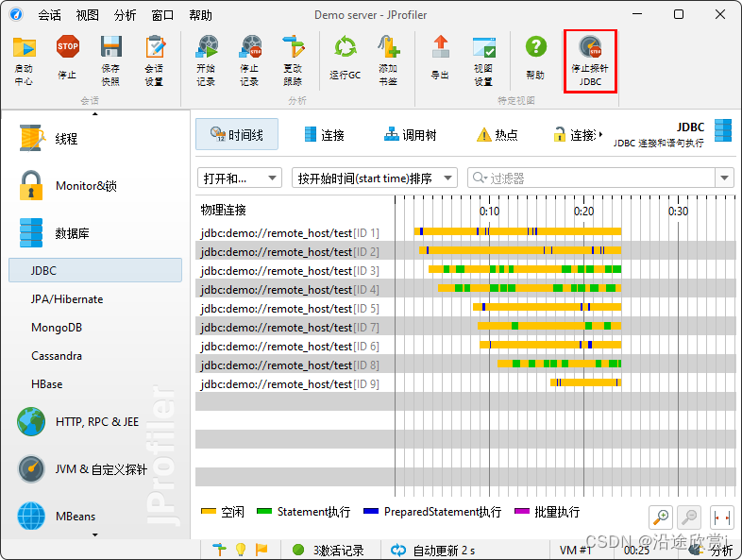Switch to the 连接 connections tab
742x560 pixels.
point(325,135)
